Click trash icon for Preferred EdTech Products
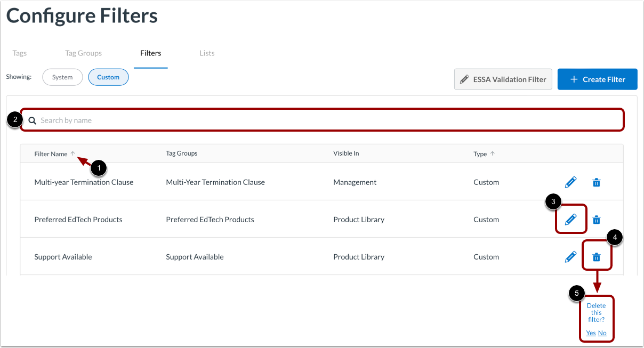The height and width of the screenshot is (348, 644). (x=597, y=220)
